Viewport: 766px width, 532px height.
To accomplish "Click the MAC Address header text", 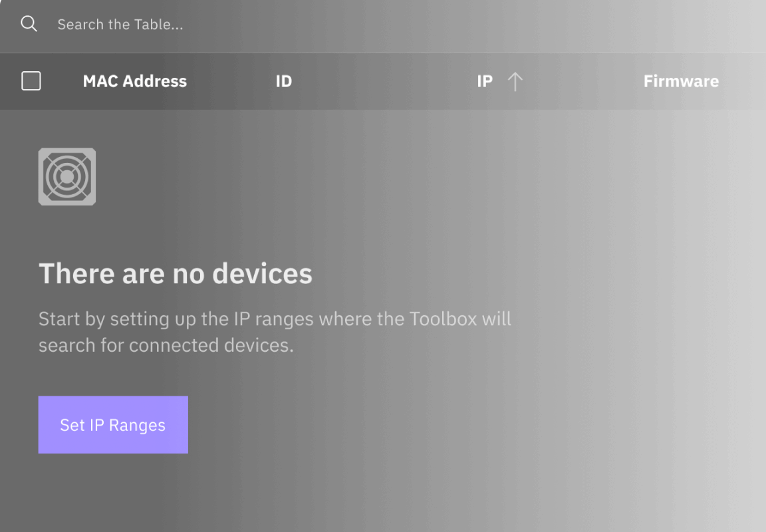I will [x=134, y=81].
